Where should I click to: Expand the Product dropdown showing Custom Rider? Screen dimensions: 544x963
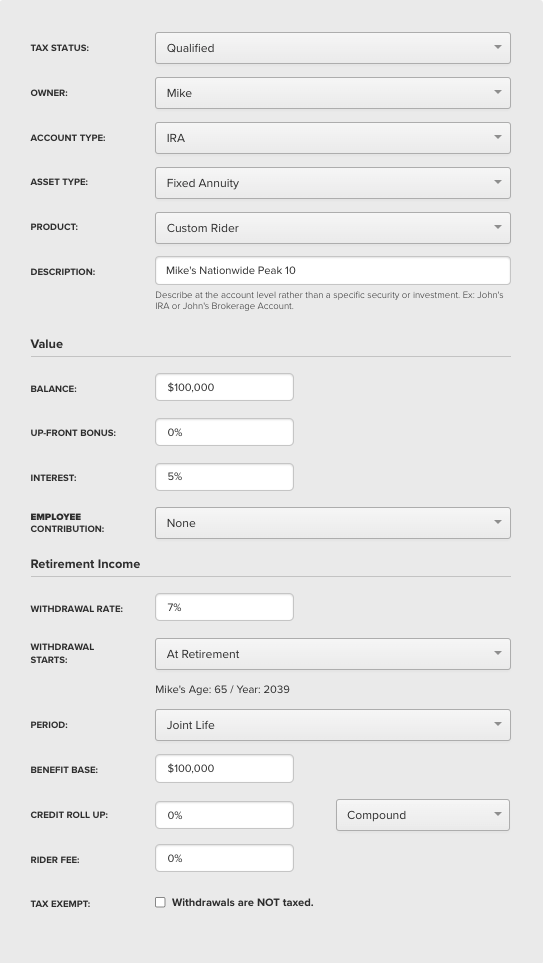tap(333, 228)
